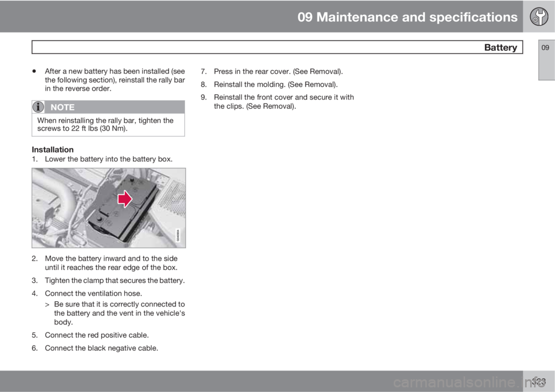Click the "NOTE" label
The width and height of the screenshot is (555, 392).
point(62,107)
